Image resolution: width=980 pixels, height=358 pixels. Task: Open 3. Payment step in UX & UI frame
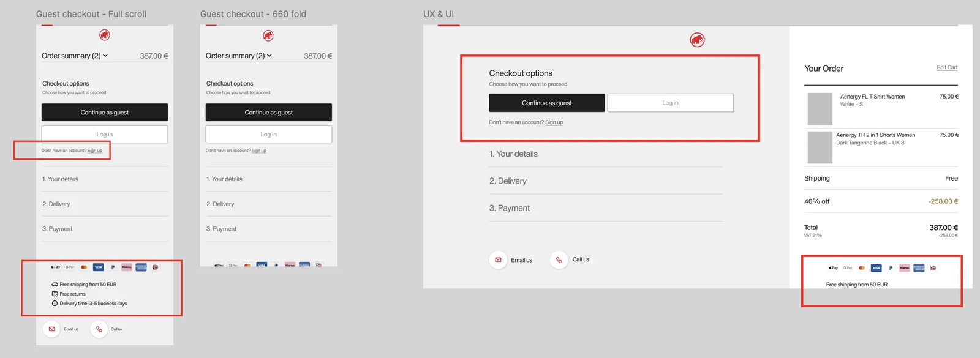(606, 208)
